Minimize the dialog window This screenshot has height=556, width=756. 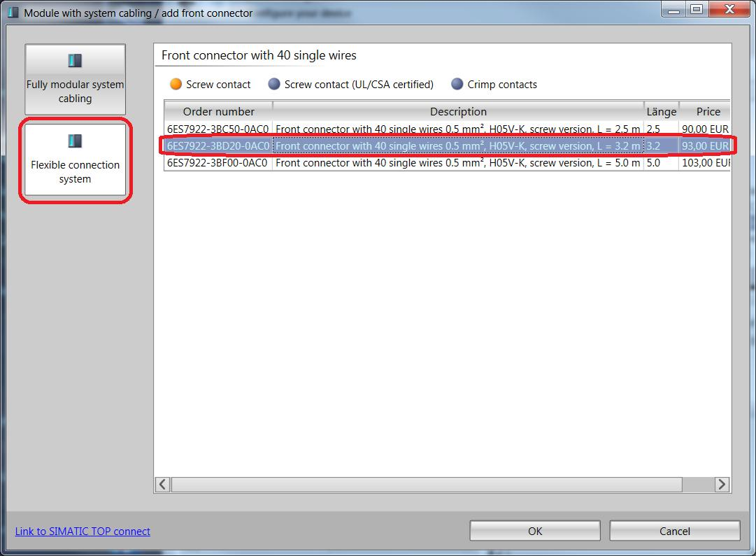tap(673, 9)
